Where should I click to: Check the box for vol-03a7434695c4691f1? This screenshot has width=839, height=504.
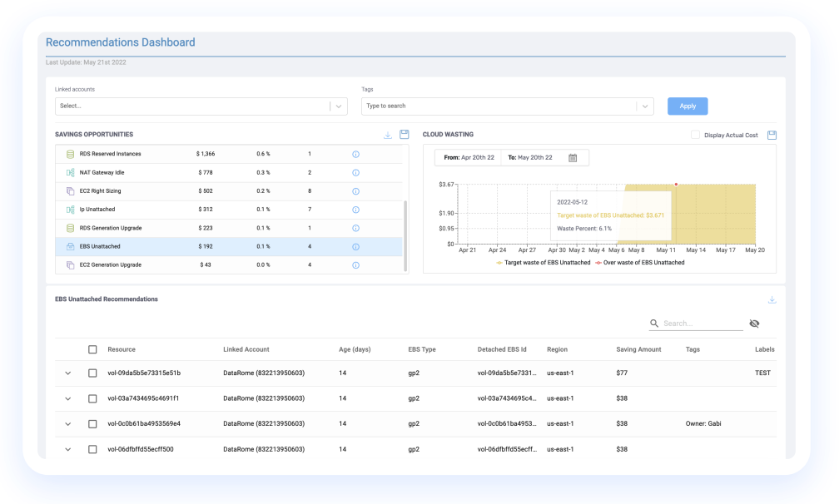point(92,398)
